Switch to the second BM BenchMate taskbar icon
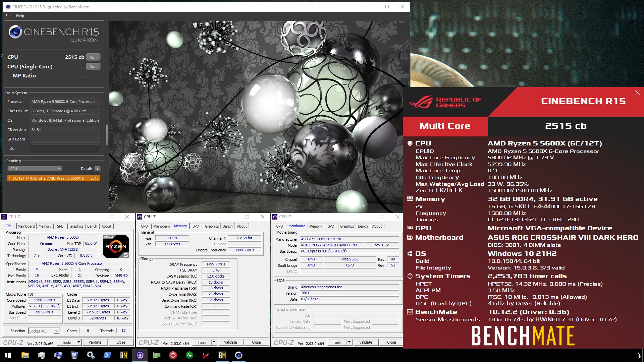 click(222, 355)
